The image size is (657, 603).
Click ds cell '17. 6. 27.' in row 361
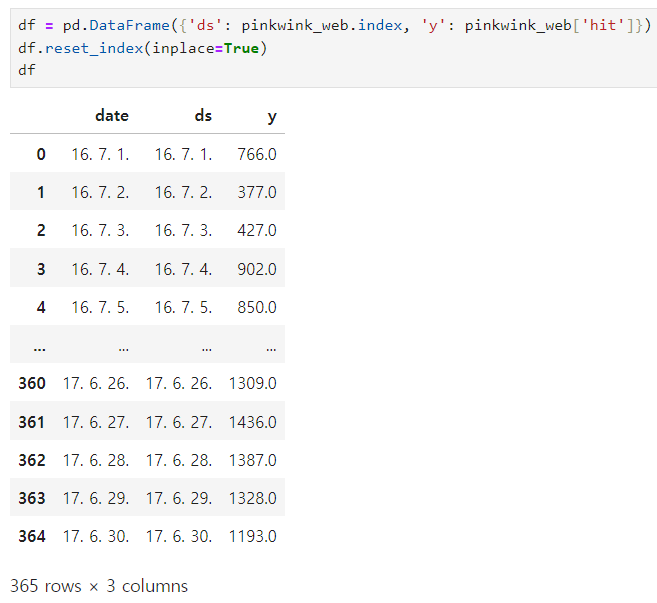coord(179,422)
